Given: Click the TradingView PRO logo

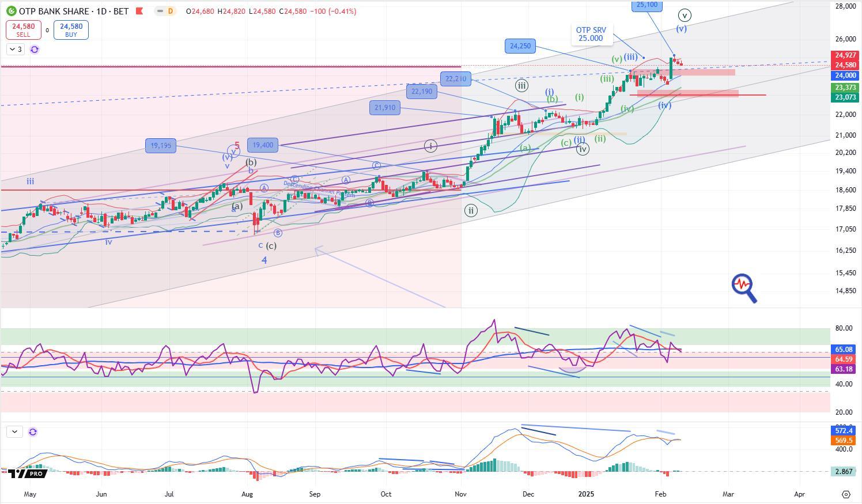Looking at the screenshot, I should pos(28,473).
